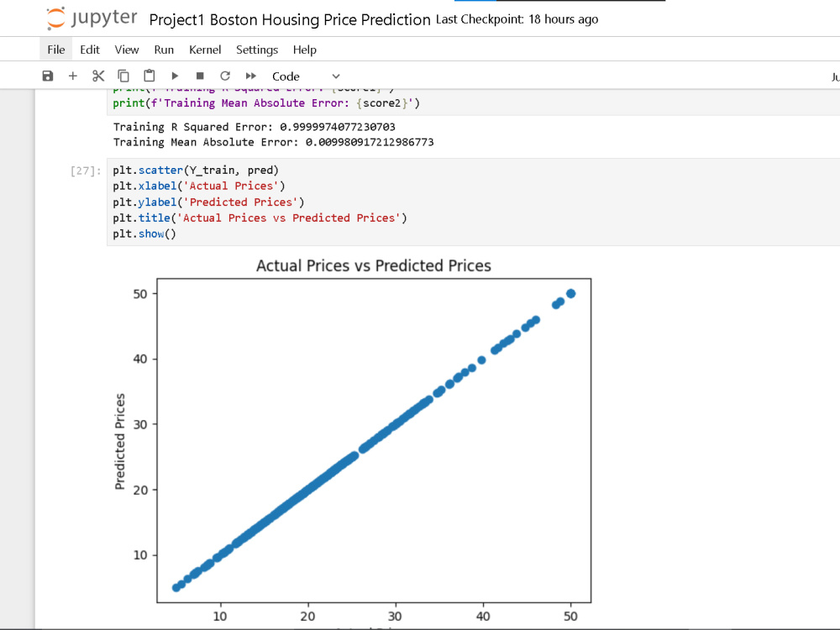Select the cell prompt [27]:
The width and height of the screenshot is (840, 630).
coord(86,171)
